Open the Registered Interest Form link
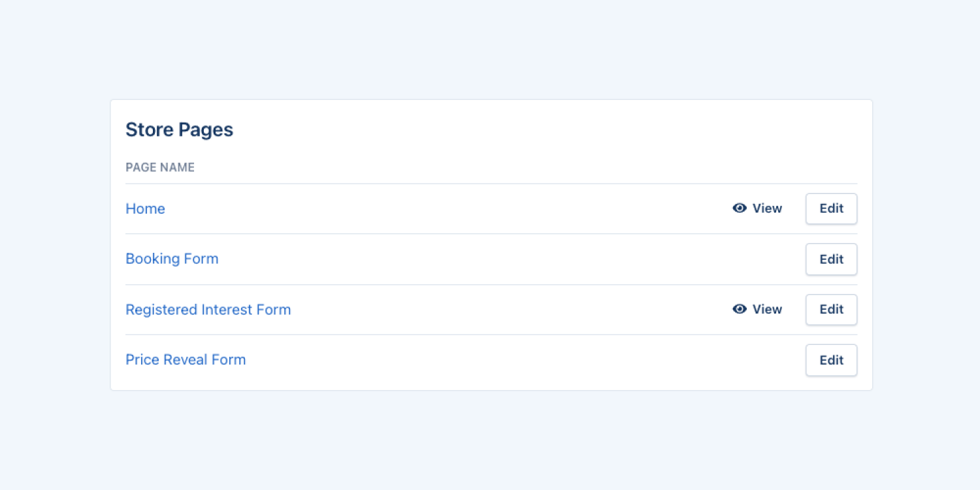This screenshot has height=490, width=980. tap(208, 310)
